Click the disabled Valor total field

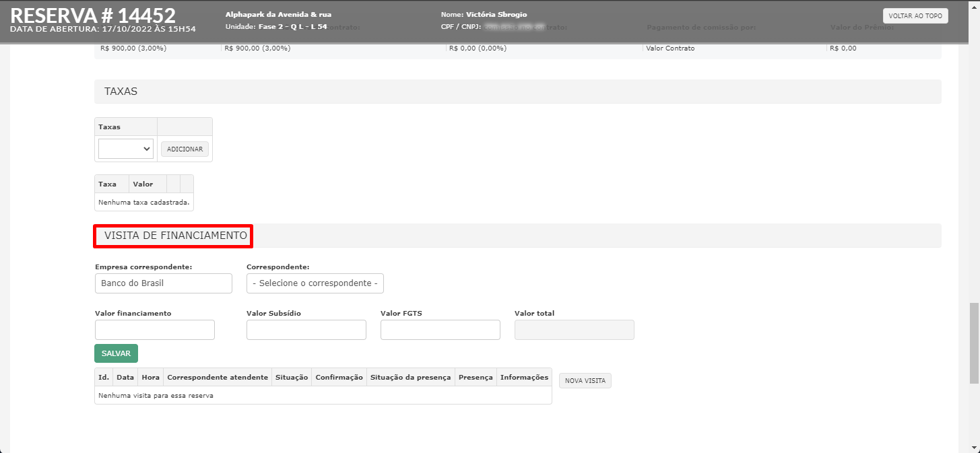pos(575,330)
